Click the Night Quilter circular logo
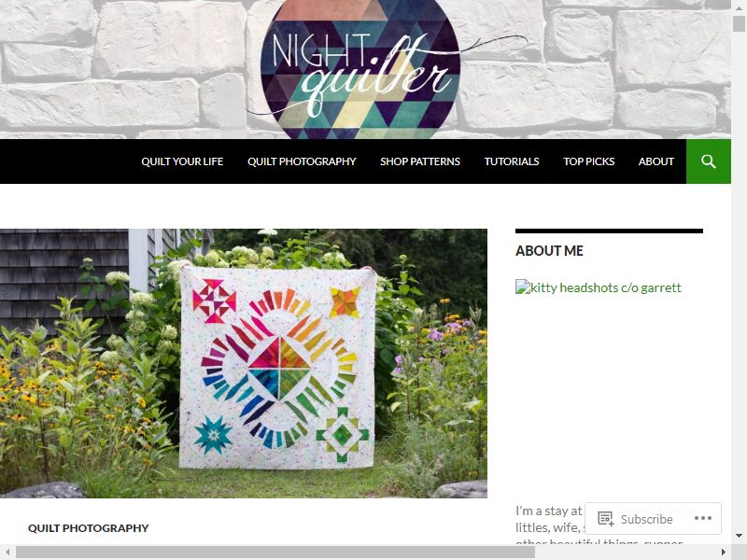Screen dimensions: 747x560 (360, 68)
